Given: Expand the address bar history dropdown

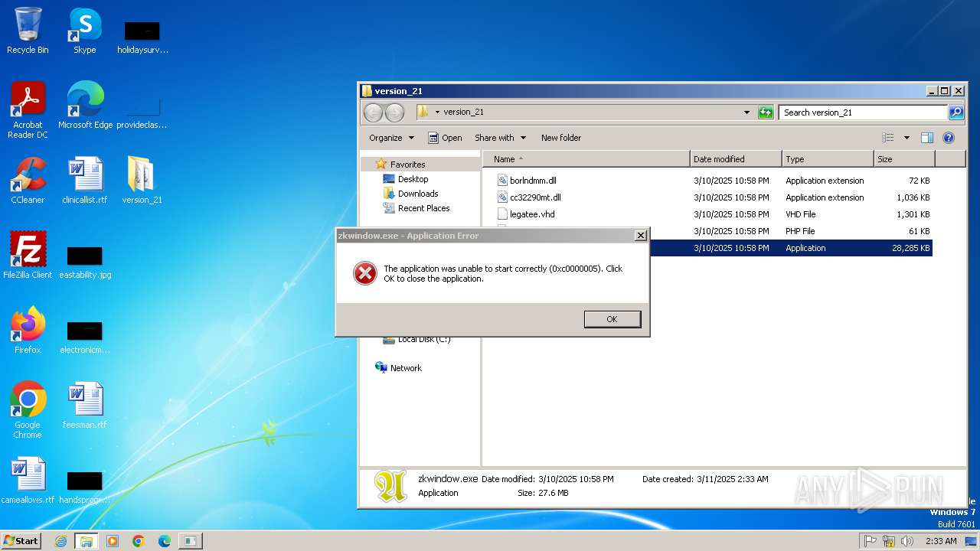Looking at the screenshot, I should 747,112.
